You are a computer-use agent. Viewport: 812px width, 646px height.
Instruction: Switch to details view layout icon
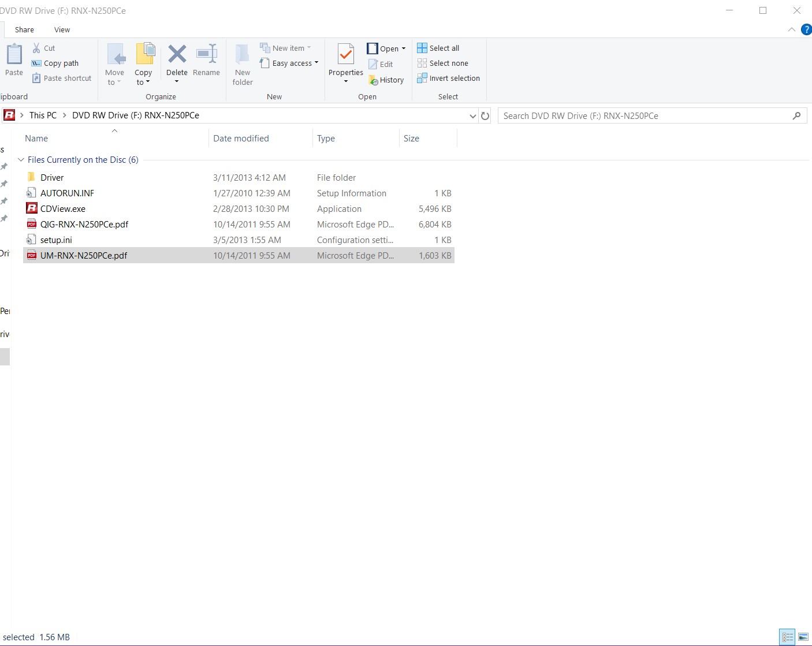[x=787, y=637]
